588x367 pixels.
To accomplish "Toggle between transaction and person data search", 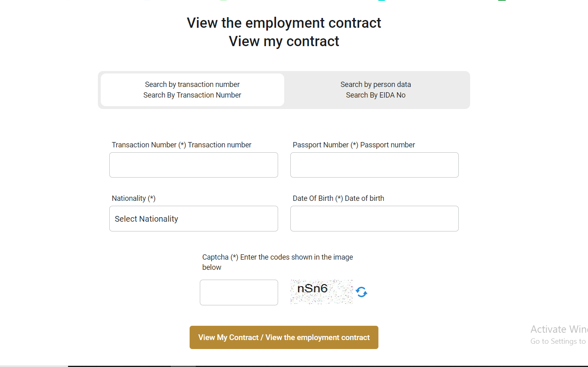I will click(x=376, y=89).
